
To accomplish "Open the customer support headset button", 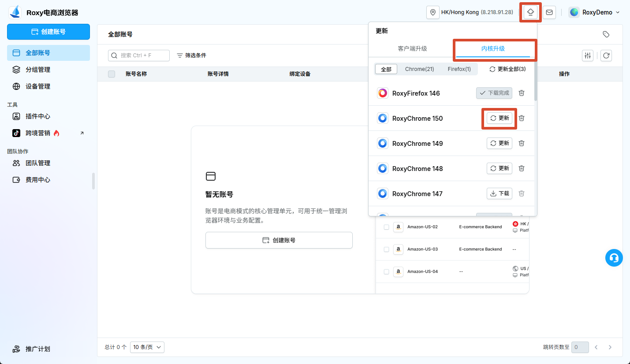I will 614,258.
